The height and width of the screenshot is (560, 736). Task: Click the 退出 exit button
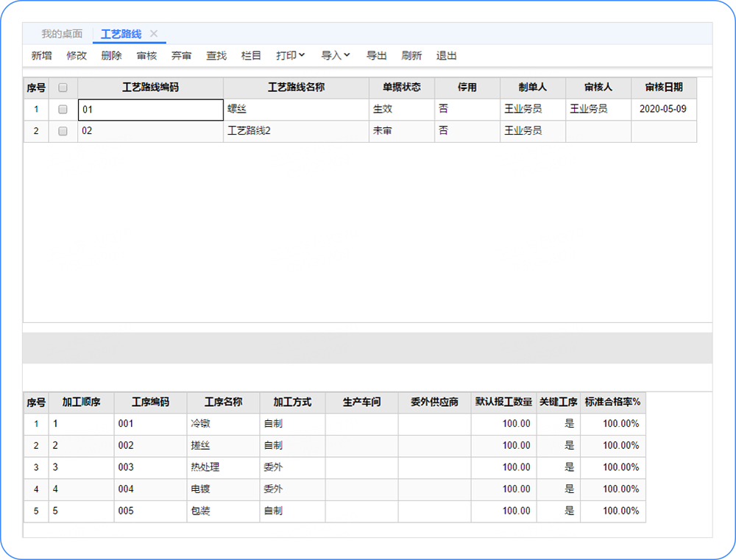(x=446, y=56)
